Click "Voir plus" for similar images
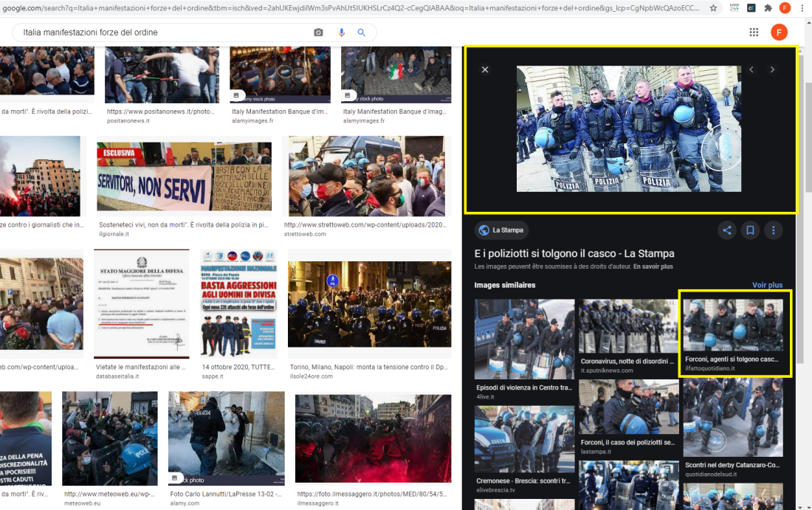 coord(768,286)
